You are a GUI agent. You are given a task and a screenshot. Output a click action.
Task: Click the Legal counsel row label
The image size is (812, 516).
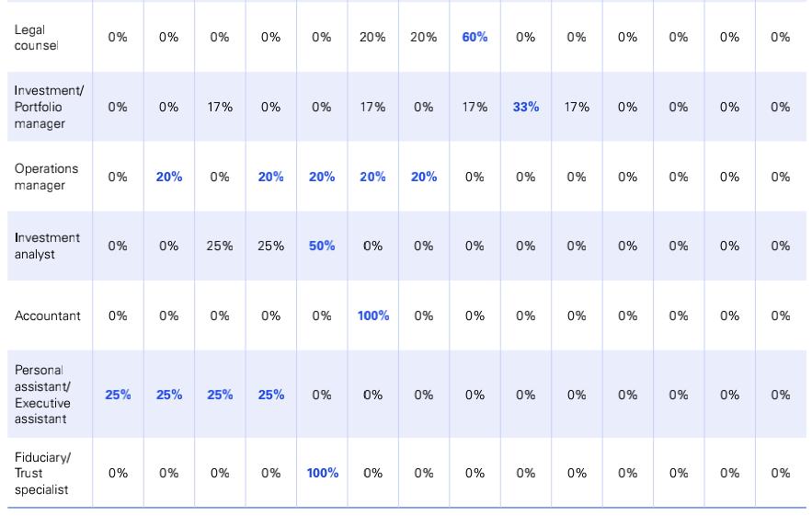(36, 38)
